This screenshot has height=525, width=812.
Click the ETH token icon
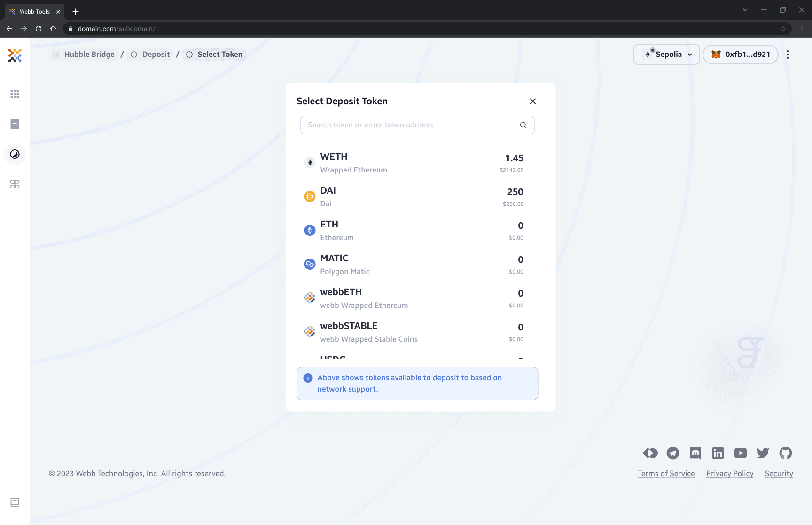tap(310, 230)
